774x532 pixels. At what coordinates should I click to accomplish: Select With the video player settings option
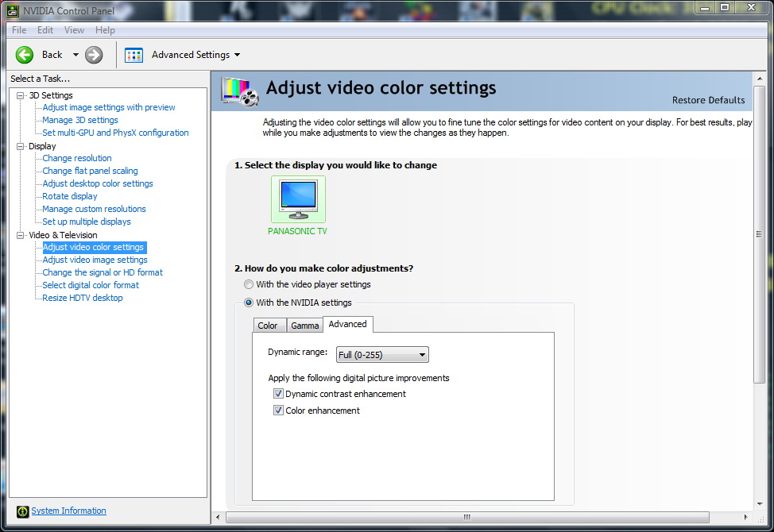tap(249, 284)
